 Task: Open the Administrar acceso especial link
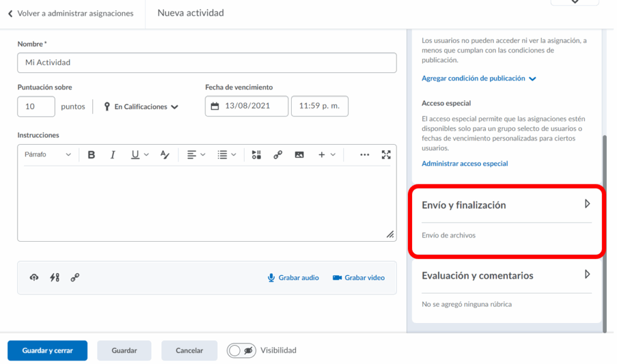465,163
